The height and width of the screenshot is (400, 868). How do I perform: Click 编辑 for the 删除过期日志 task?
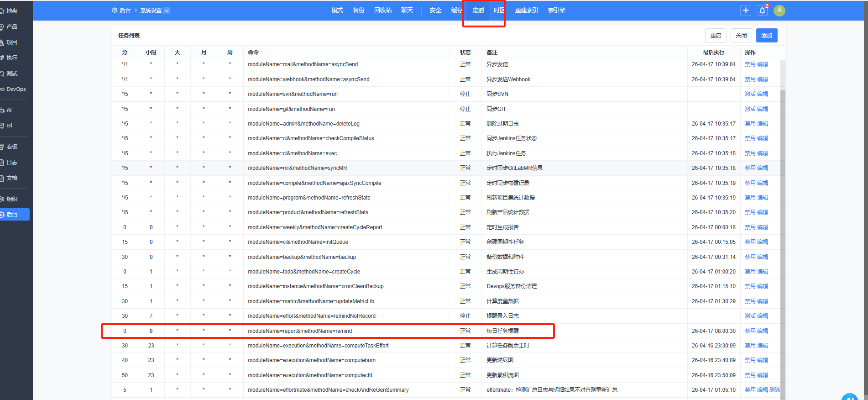pyautogui.click(x=763, y=124)
